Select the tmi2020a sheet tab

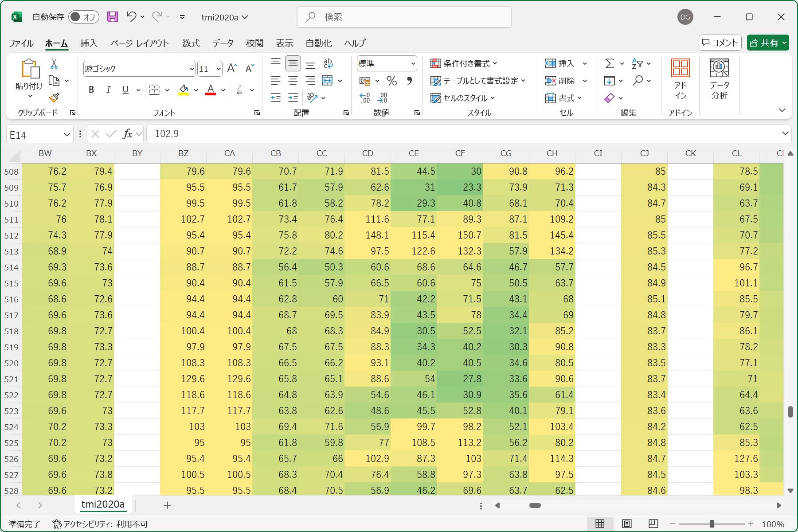click(103, 505)
